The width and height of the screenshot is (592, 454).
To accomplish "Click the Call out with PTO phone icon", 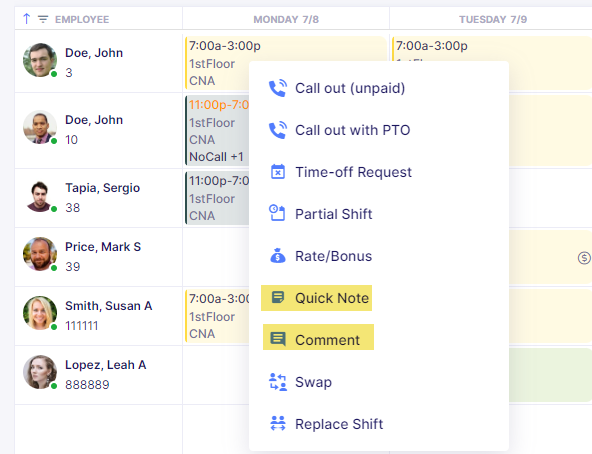I will 278,130.
